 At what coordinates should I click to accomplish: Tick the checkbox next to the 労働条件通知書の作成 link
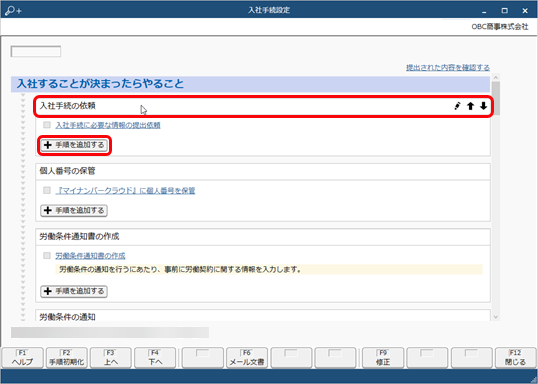[x=47, y=255]
